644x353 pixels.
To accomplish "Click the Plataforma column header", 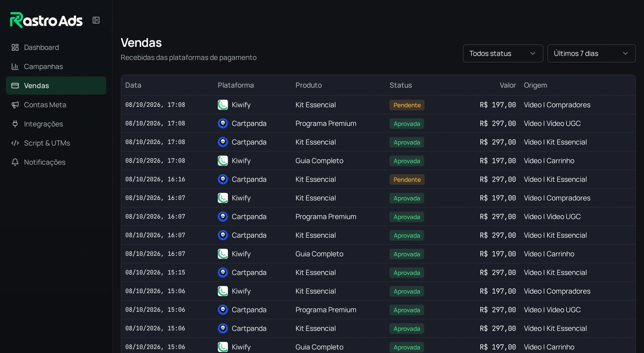I will [x=236, y=85].
